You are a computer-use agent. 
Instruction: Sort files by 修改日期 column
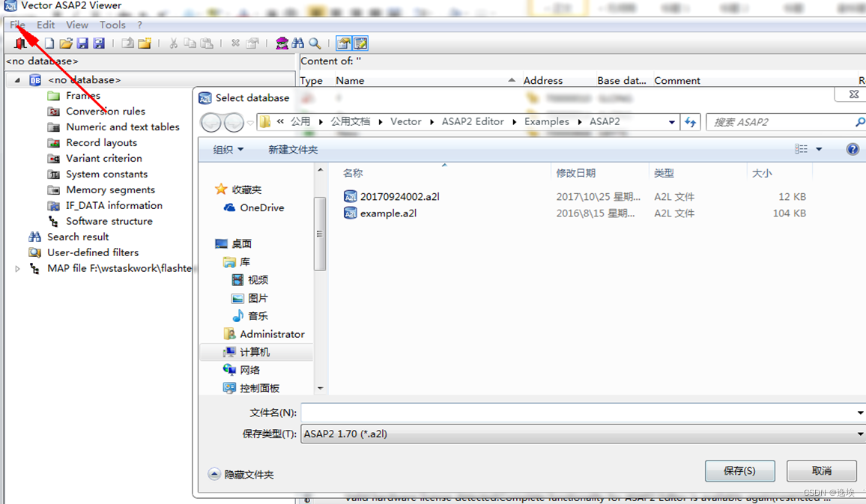point(575,173)
